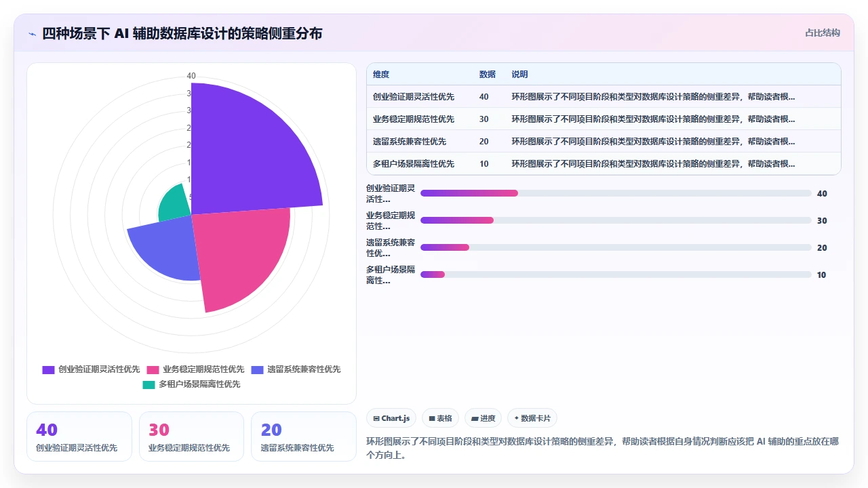This screenshot has width=868, height=488.
Task: Select the 进度 tag chip
Action: point(483,419)
